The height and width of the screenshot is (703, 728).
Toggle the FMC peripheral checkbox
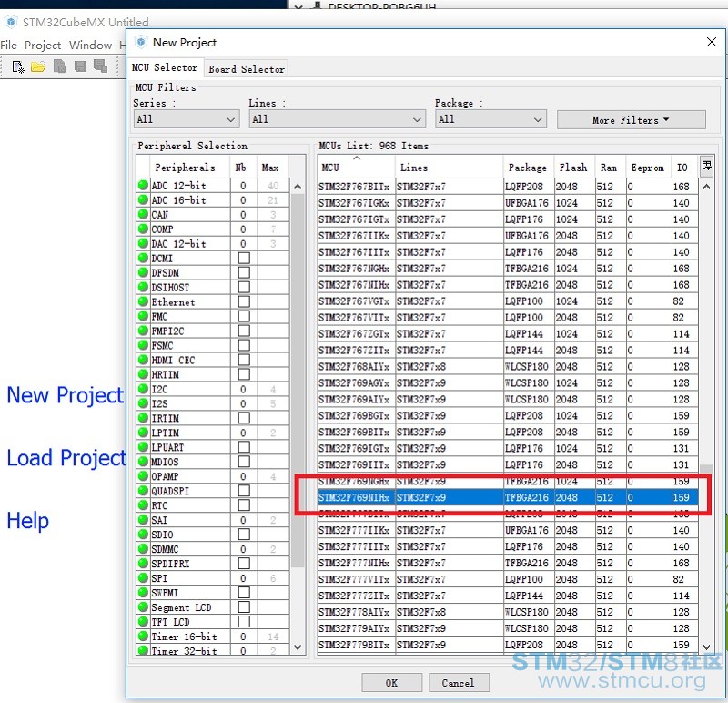click(x=244, y=316)
